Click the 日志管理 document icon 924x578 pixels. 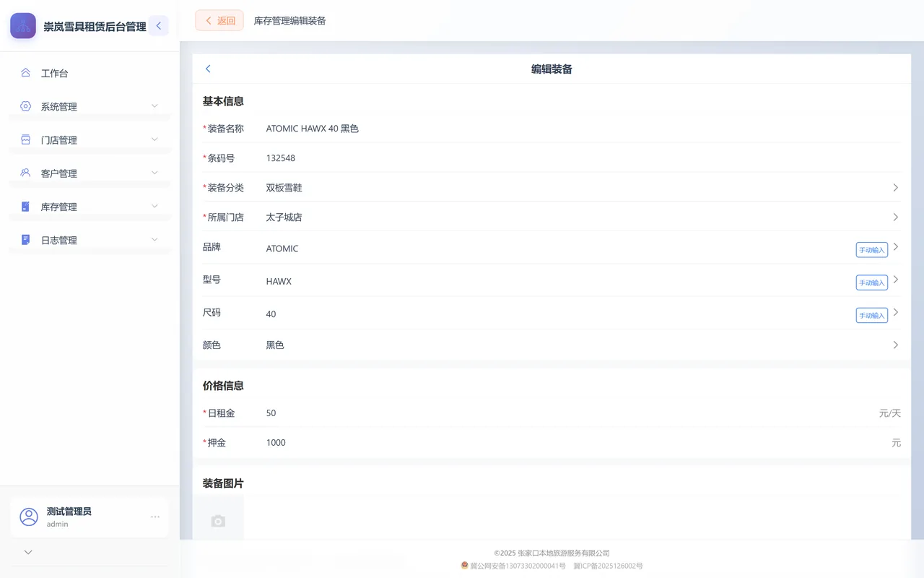(x=25, y=240)
